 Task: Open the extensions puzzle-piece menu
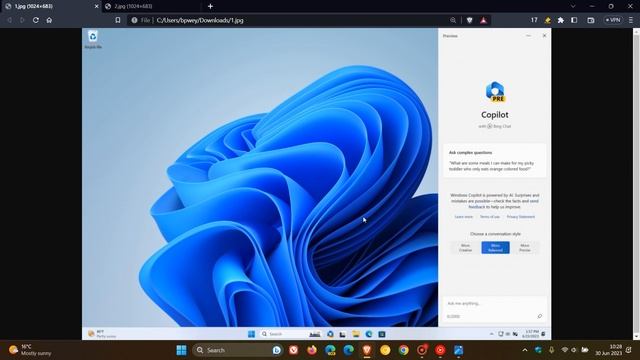pos(561,20)
